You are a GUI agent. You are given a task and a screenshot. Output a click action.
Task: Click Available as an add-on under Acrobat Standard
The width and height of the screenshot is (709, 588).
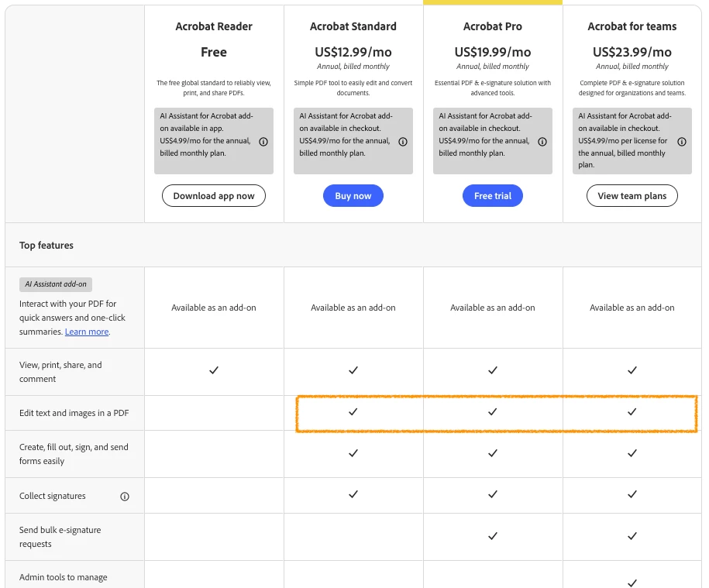[353, 308]
